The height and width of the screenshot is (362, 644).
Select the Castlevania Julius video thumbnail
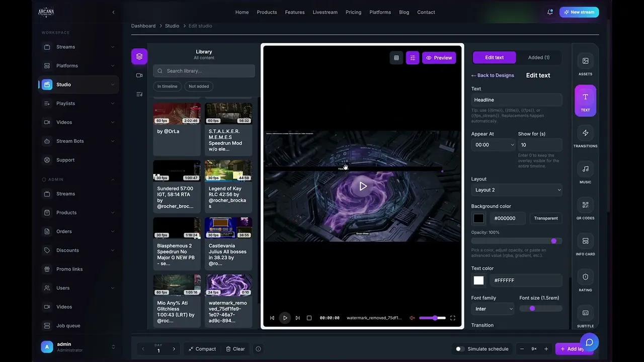[228, 228]
